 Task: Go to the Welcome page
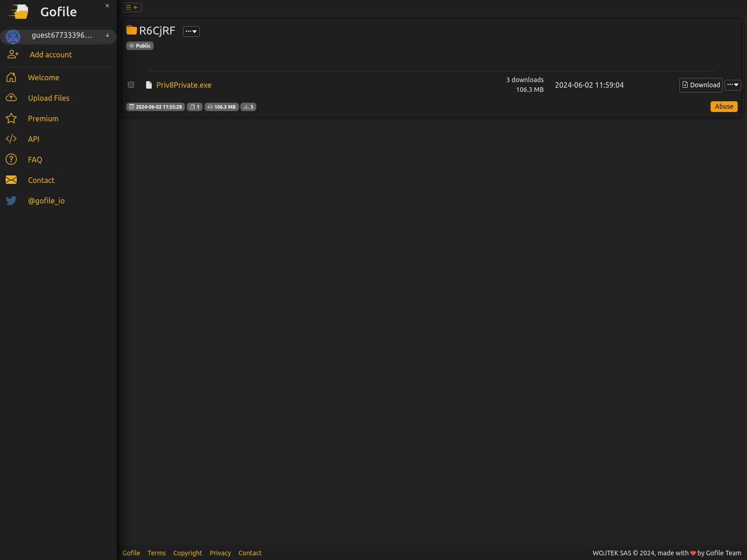click(x=43, y=77)
